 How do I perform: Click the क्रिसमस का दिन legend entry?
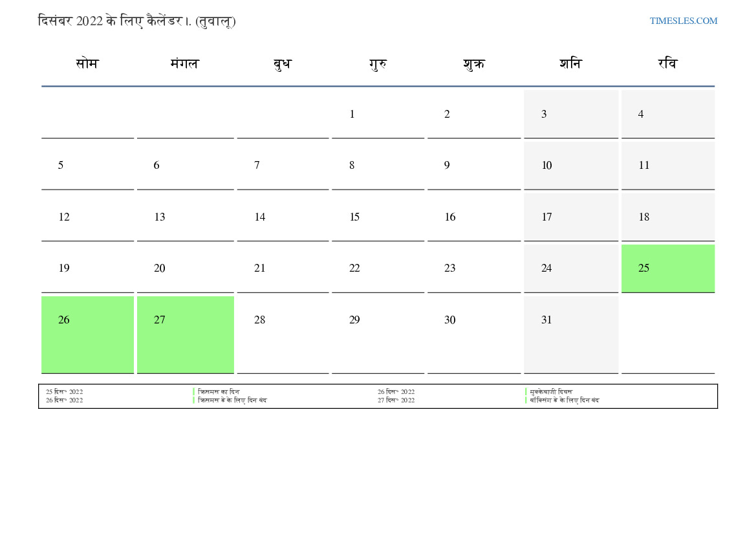[x=219, y=392]
